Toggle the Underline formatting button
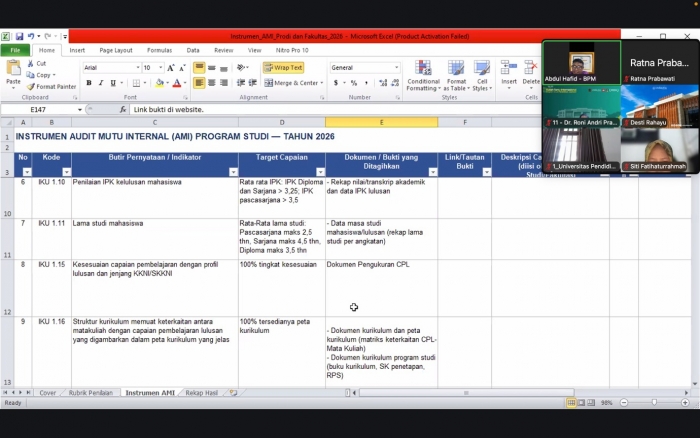 tap(113, 83)
